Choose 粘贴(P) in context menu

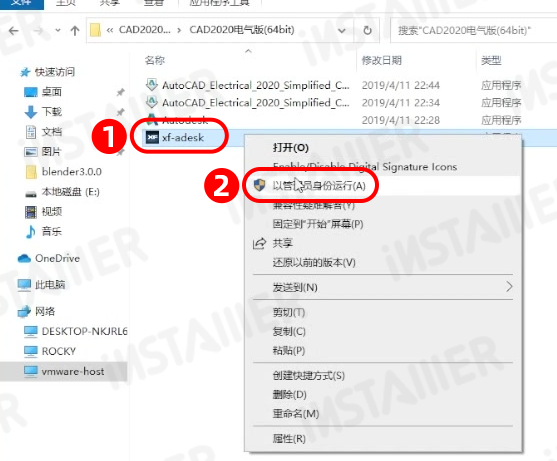tap(383, 351)
